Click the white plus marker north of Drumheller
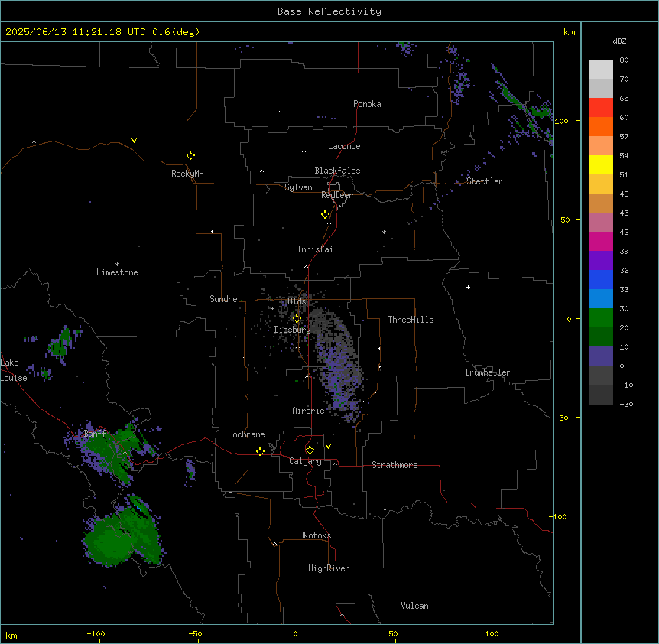Viewport: 659px width, 644px height. (x=468, y=287)
